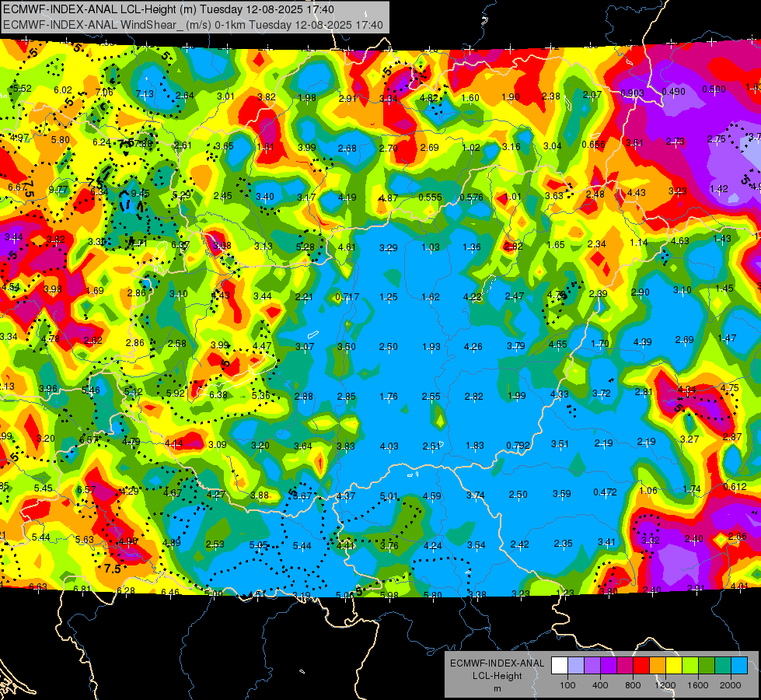Viewport: 761px width, 700px height.
Task: Click the lime green legend swatch
Action: click(690, 666)
